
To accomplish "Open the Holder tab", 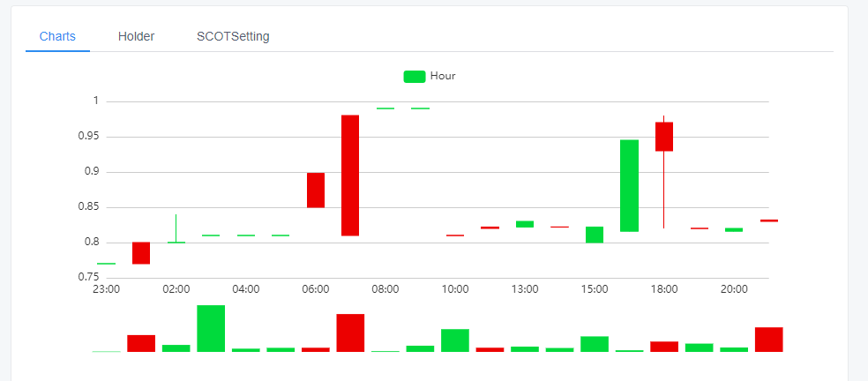I will point(136,36).
